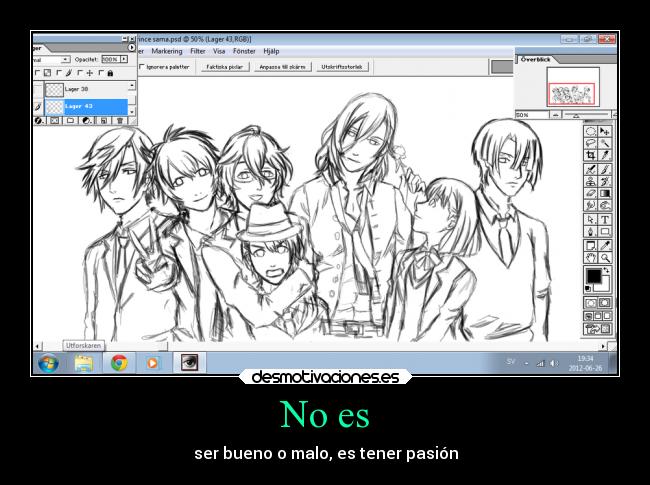The height and width of the screenshot is (485, 650).
Task: Select the Notes tool
Action: 590,245
